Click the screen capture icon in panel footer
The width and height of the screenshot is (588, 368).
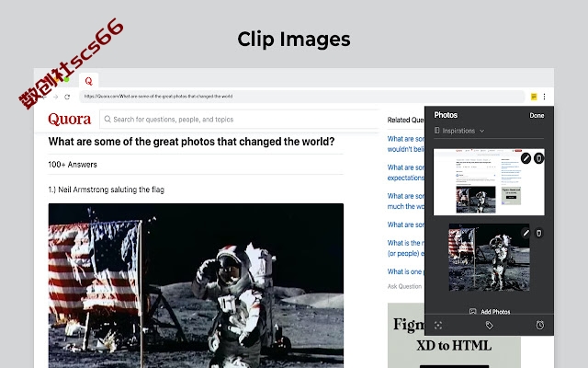pyautogui.click(x=438, y=325)
